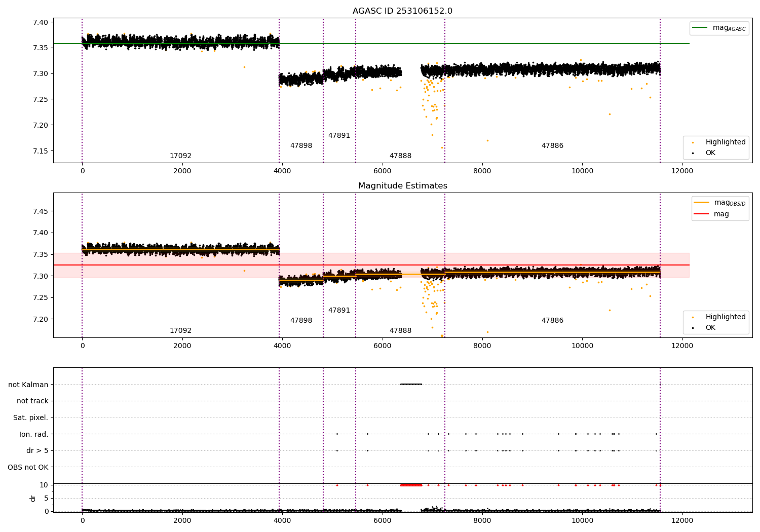The width and height of the screenshot is (760, 532).
Task: Click the 8000 x-tick of Magnitude Estimates plot
Action: [x=482, y=346]
